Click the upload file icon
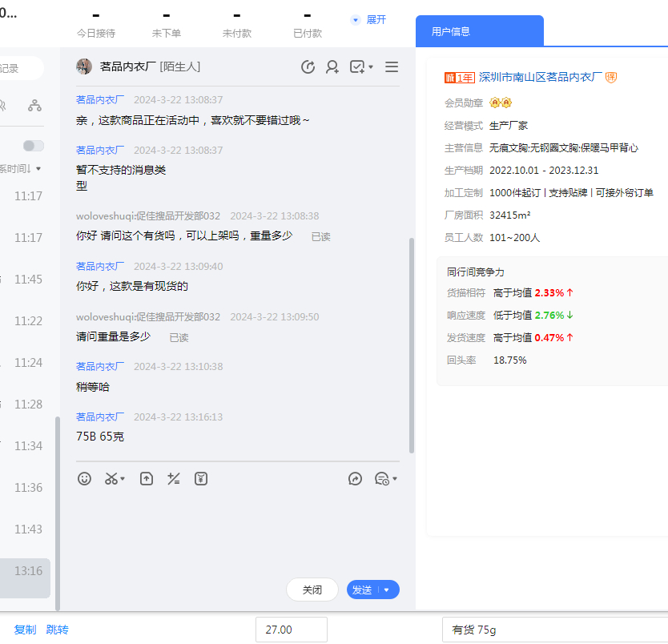This screenshot has height=644, width=668. [x=147, y=479]
